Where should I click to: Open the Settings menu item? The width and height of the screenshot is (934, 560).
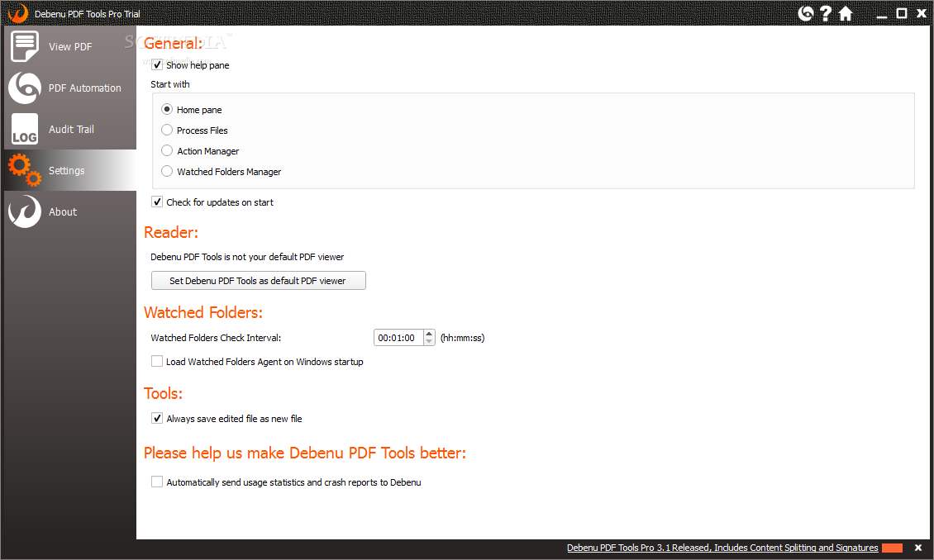click(x=70, y=170)
